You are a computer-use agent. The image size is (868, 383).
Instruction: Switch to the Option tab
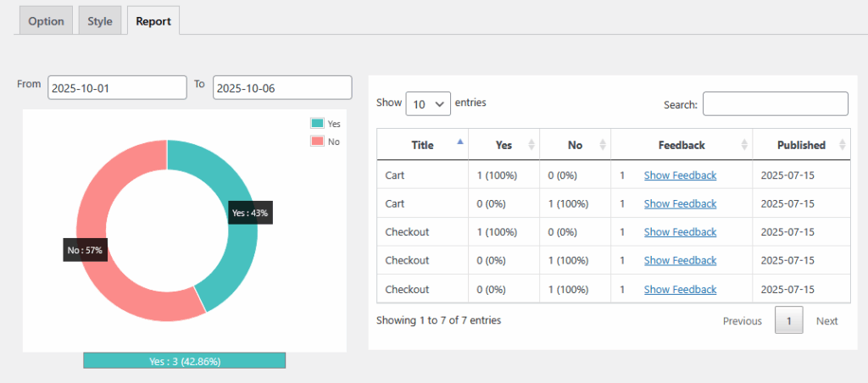click(46, 21)
